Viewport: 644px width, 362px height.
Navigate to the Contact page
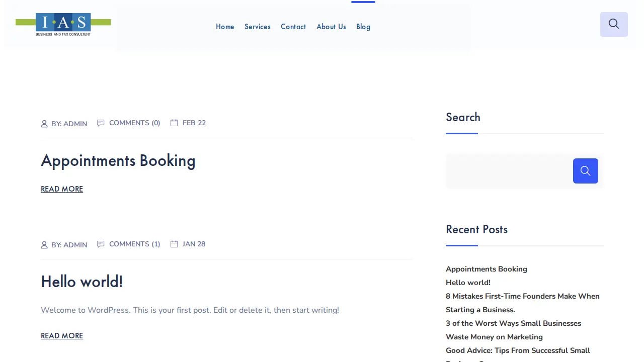tap(293, 27)
